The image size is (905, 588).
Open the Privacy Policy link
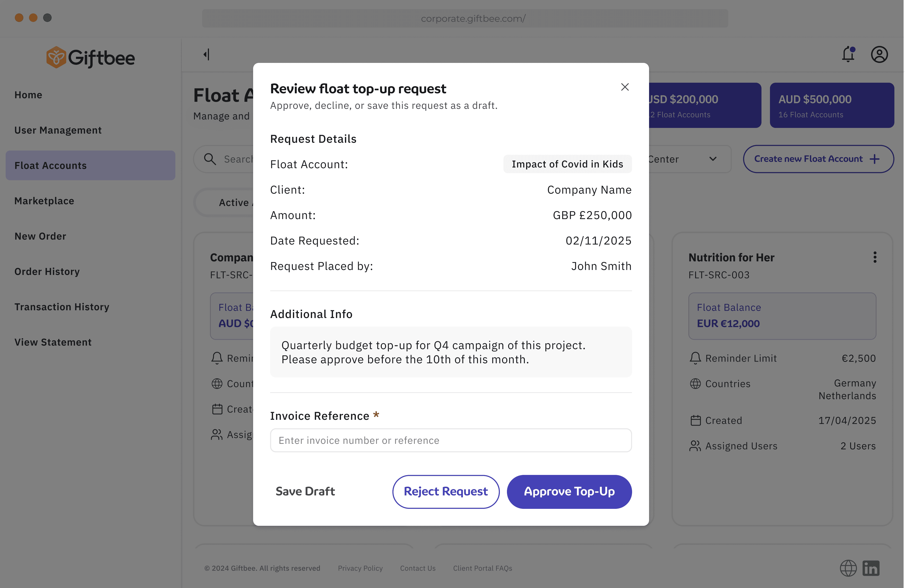[360, 568]
